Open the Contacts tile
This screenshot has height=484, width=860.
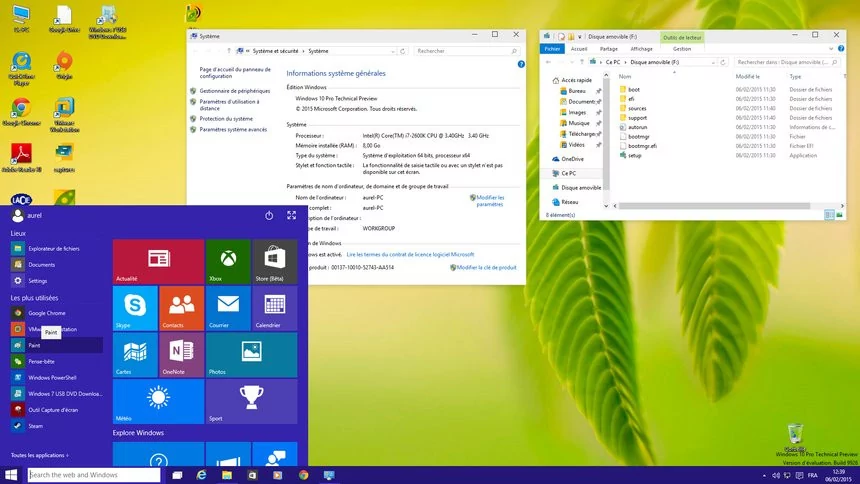coord(182,308)
